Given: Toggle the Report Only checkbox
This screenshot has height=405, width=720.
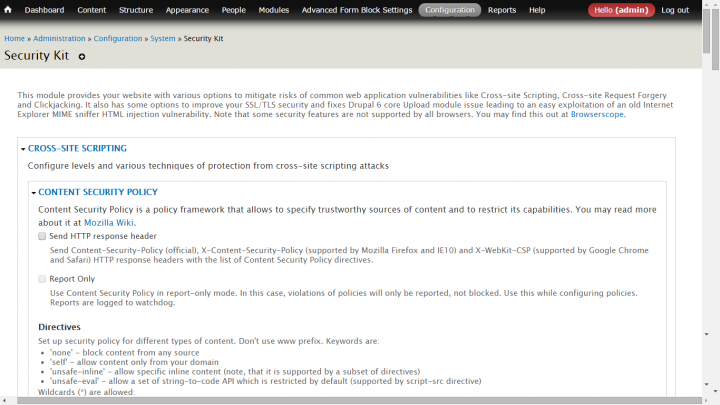Looking at the screenshot, I should tap(42, 279).
